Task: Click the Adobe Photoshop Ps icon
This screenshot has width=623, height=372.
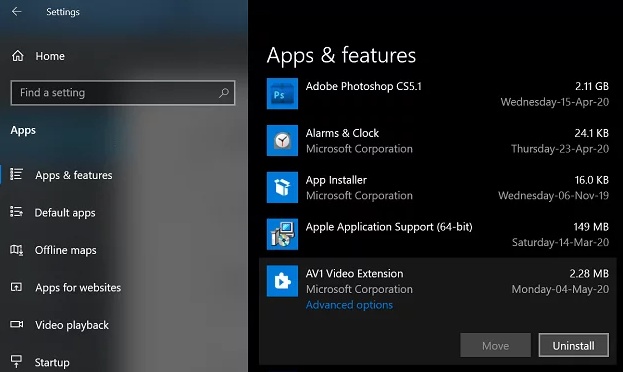Action: [x=282, y=94]
